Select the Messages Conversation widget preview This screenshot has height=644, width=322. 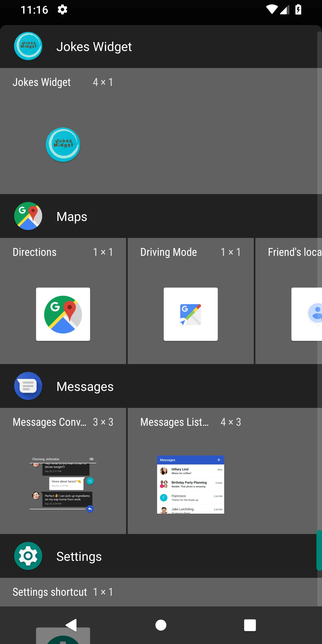point(63,484)
